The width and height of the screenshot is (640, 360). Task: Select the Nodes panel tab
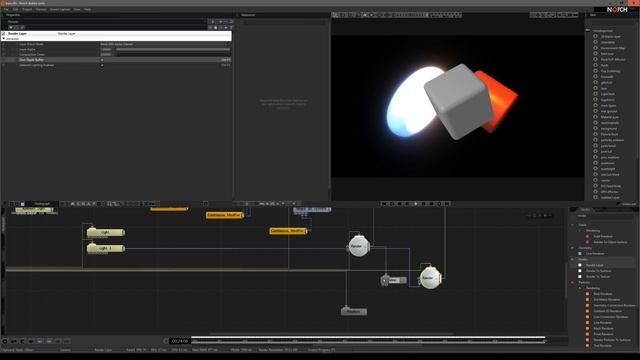click(x=585, y=209)
